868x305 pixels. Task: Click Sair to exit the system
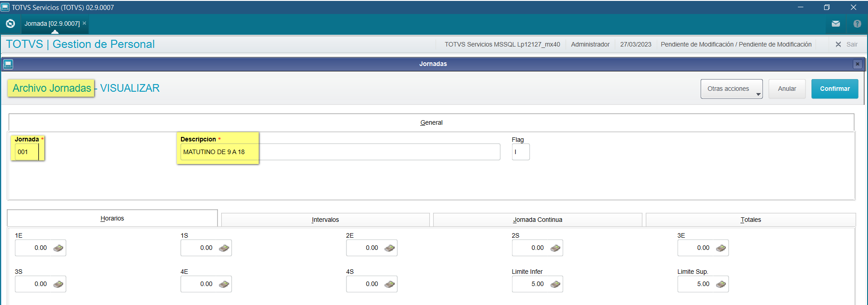[846, 44]
